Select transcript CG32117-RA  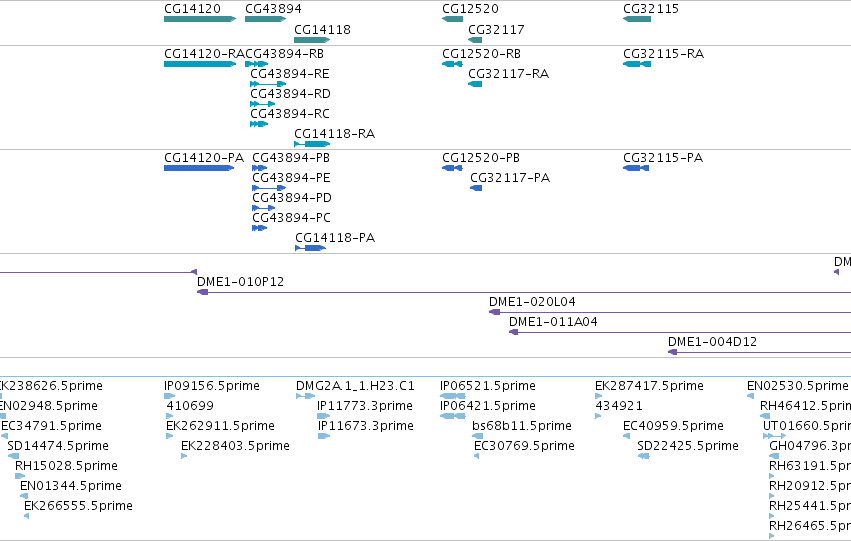(x=475, y=84)
